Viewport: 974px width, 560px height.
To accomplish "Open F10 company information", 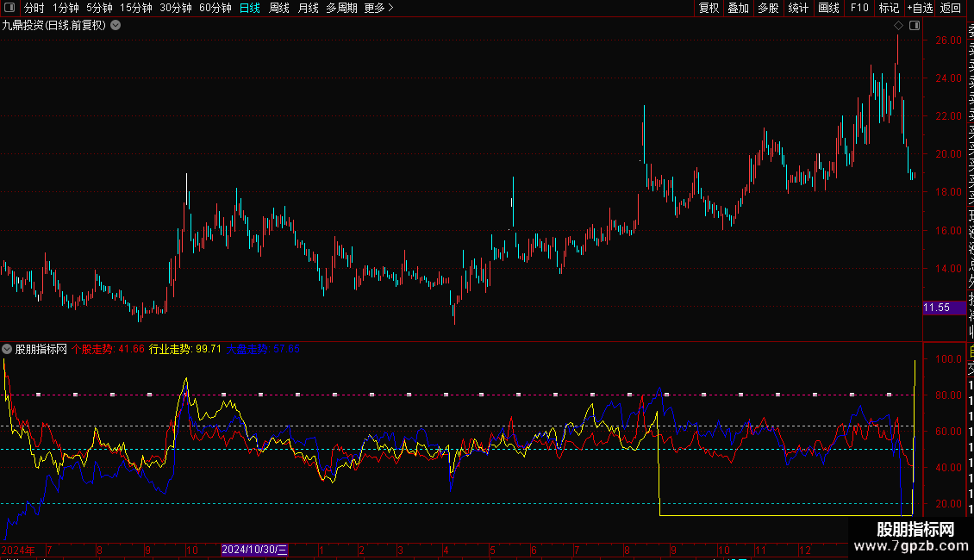I will pyautogui.click(x=859, y=8).
